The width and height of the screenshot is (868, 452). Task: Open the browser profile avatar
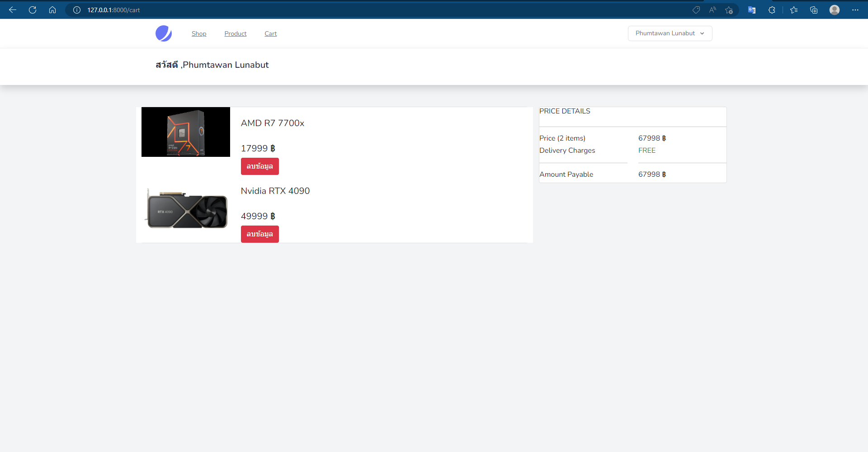(835, 9)
